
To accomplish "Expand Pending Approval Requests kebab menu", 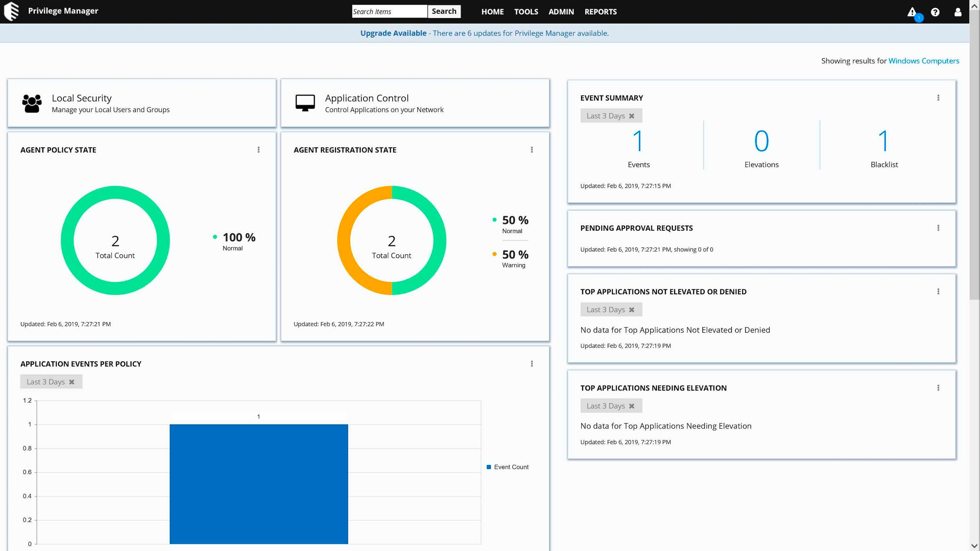I will click(x=938, y=228).
